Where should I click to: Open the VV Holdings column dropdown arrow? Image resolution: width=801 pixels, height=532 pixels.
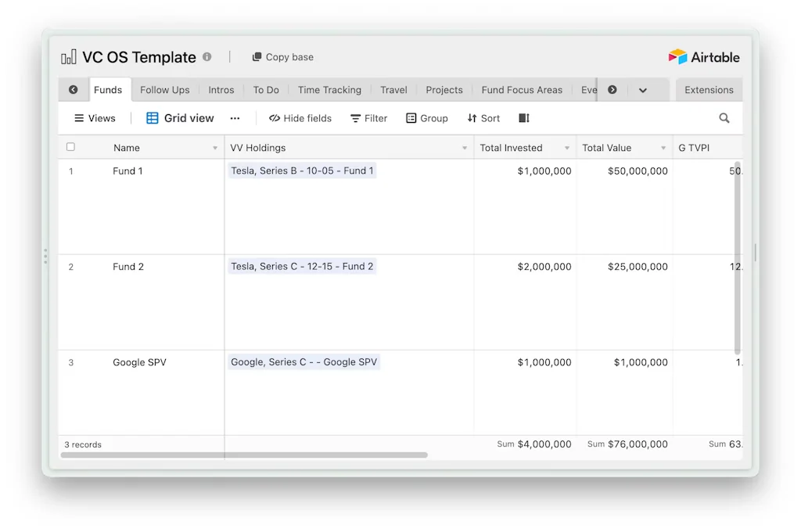pos(465,148)
